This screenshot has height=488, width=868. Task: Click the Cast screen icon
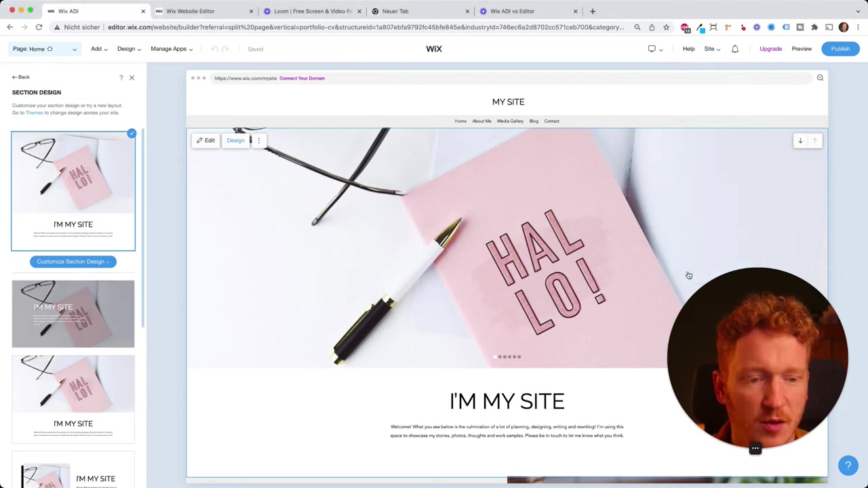pyautogui.click(x=829, y=27)
